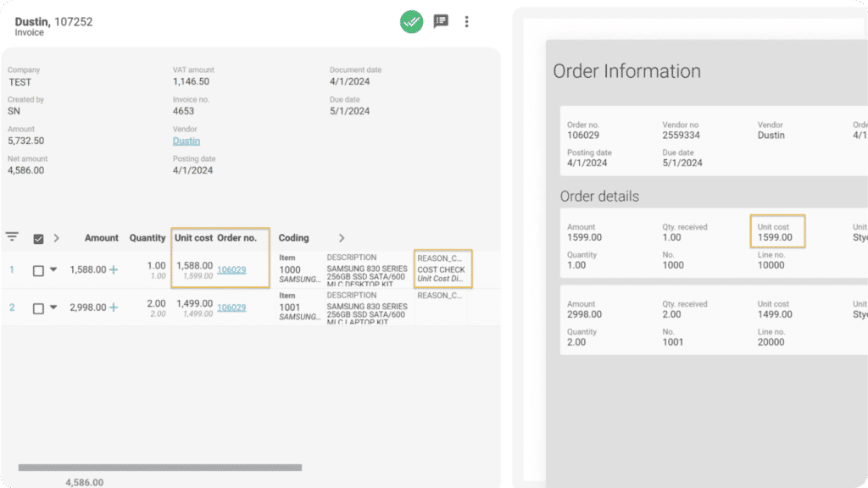The width and height of the screenshot is (868, 488).
Task: Open order link 106029 on line 2
Action: tap(231, 308)
